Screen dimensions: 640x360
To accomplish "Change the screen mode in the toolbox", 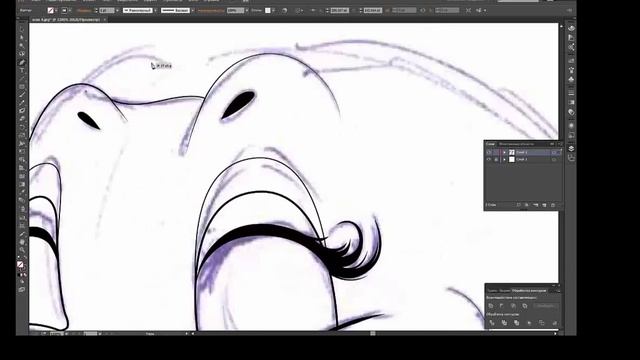I will [22, 289].
